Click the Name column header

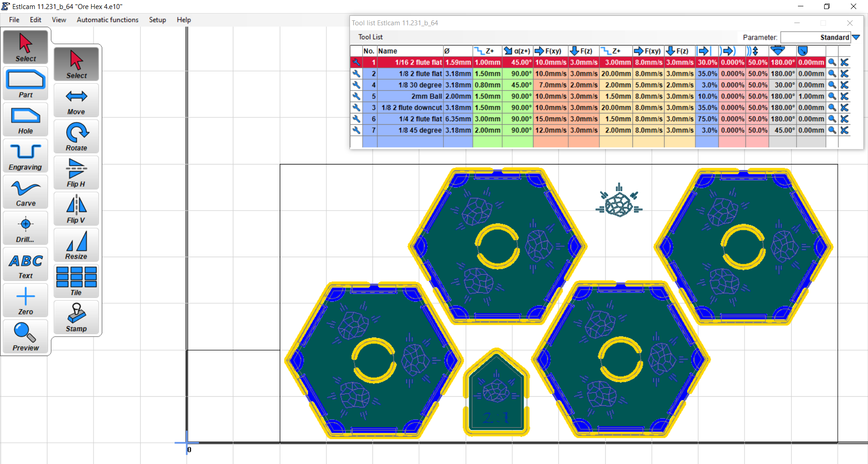click(x=410, y=51)
